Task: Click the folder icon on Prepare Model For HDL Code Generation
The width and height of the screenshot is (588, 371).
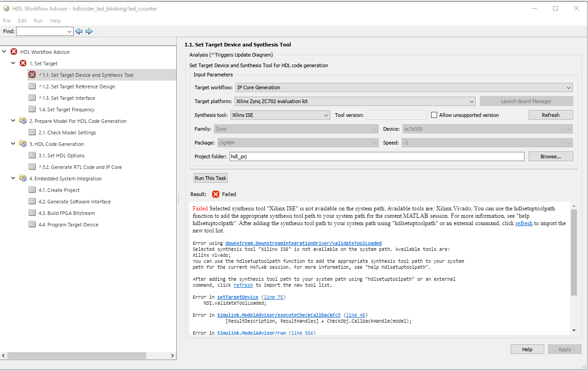Action: click(23, 121)
